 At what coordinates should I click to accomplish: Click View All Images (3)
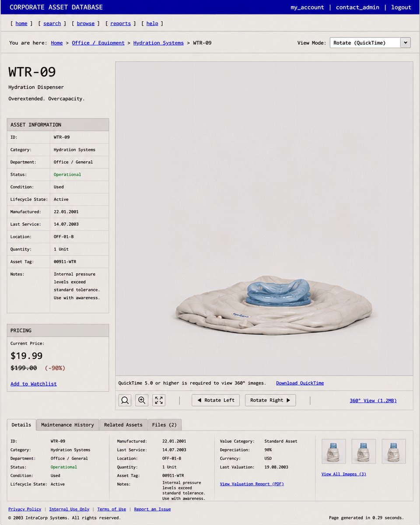pos(344,474)
